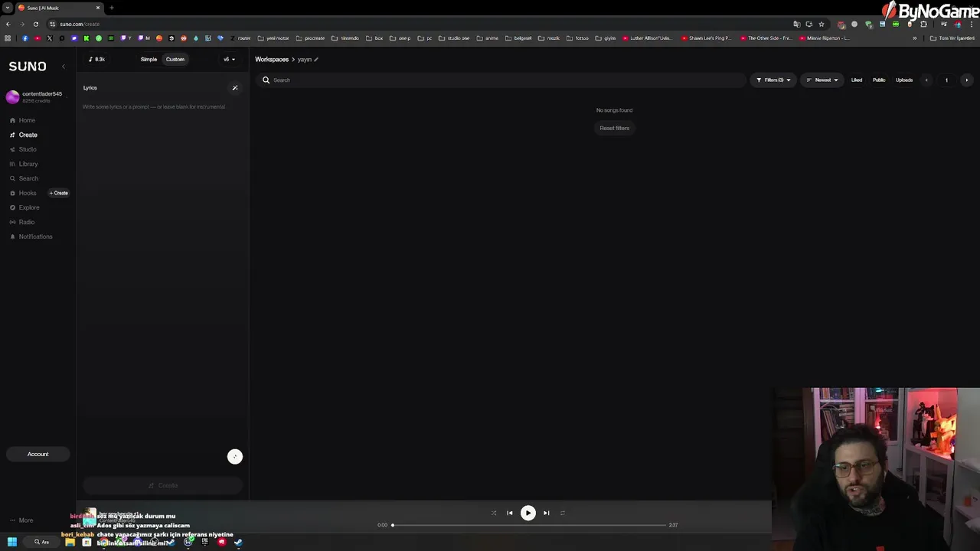The height and width of the screenshot is (551, 980).
Task: Click the Hooks '+ Create' button
Action: pyautogui.click(x=59, y=193)
